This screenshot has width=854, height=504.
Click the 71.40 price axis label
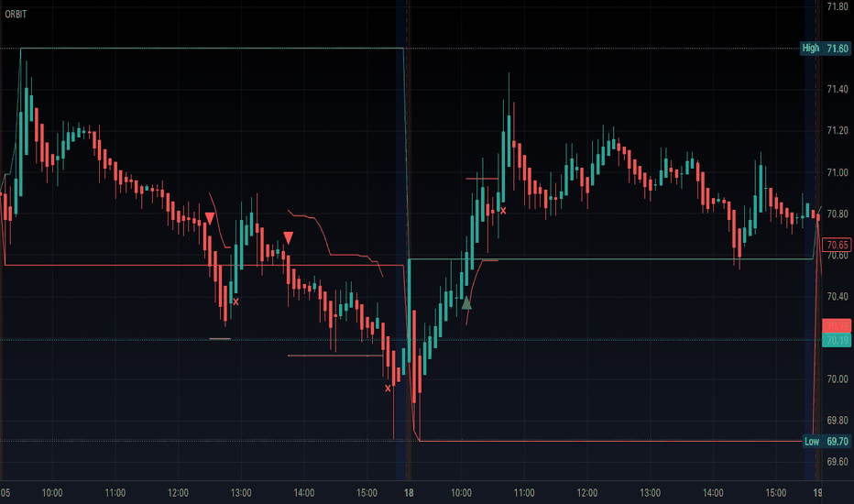[838, 89]
